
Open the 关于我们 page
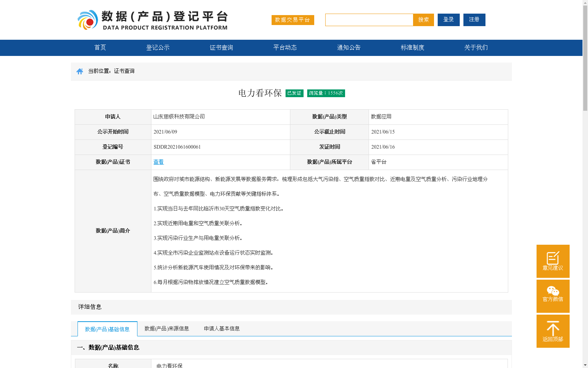point(476,47)
